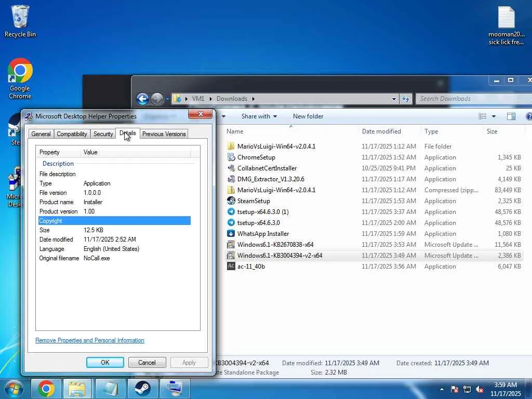This screenshot has height=399, width=532.
Task: Switch to the Details tab
Action: coord(128,133)
